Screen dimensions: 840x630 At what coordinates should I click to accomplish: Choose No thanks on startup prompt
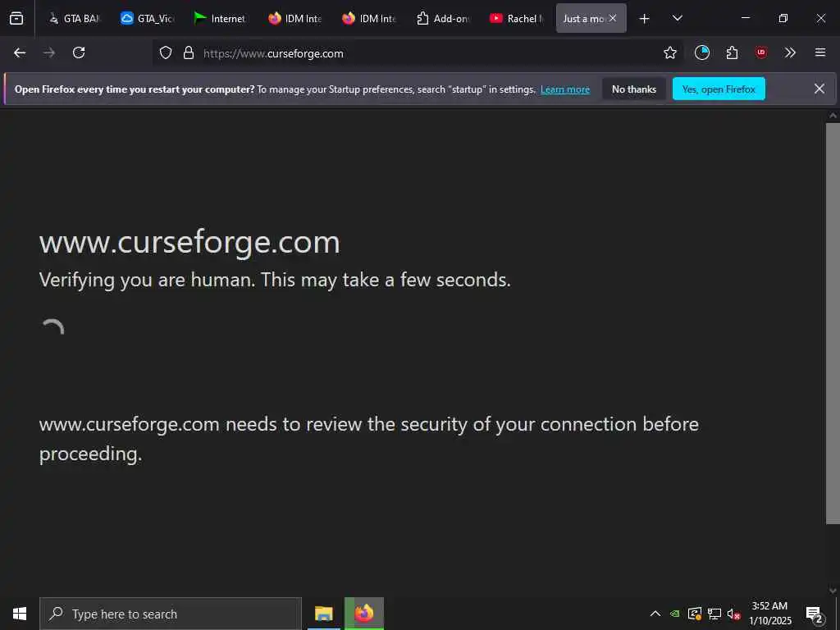634,89
